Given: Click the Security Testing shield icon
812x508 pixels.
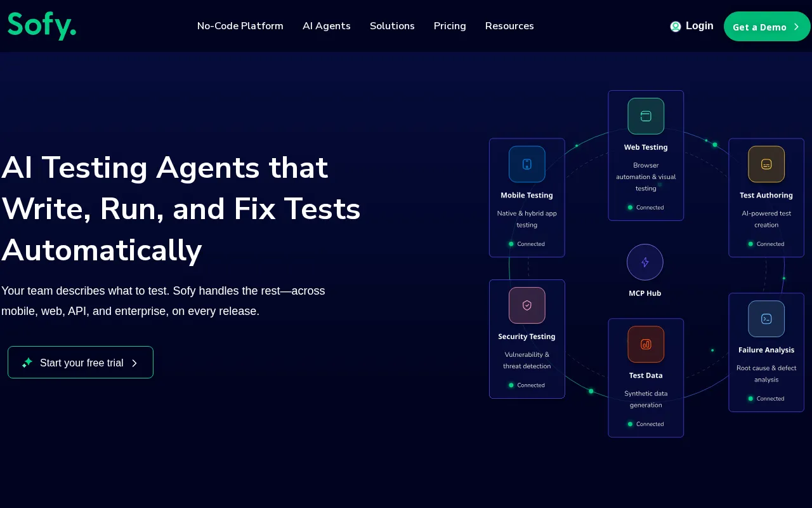Looking at the screenshot, I should [x=527, y=305].
